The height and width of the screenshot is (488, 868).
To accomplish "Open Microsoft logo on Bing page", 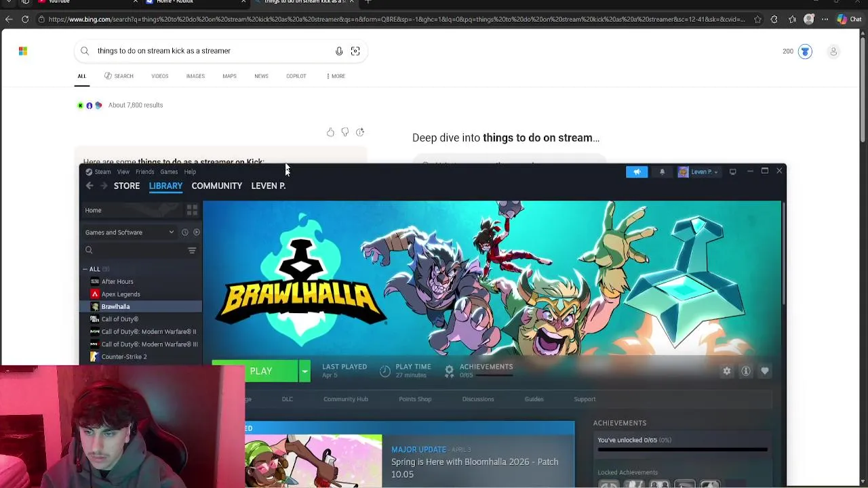I will coord(23,51).
